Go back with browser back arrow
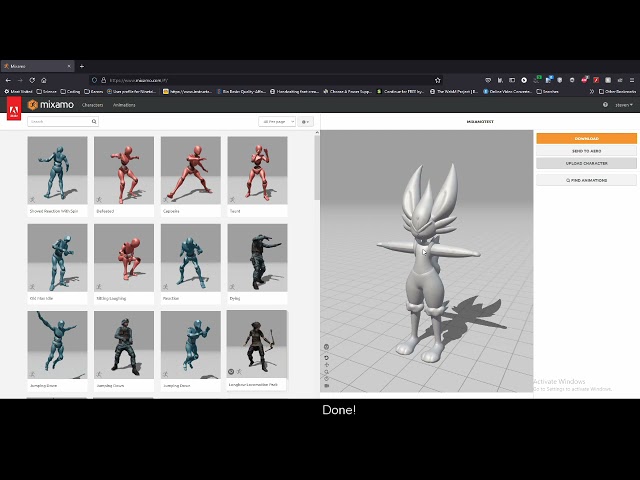 (x=8, y=80)
